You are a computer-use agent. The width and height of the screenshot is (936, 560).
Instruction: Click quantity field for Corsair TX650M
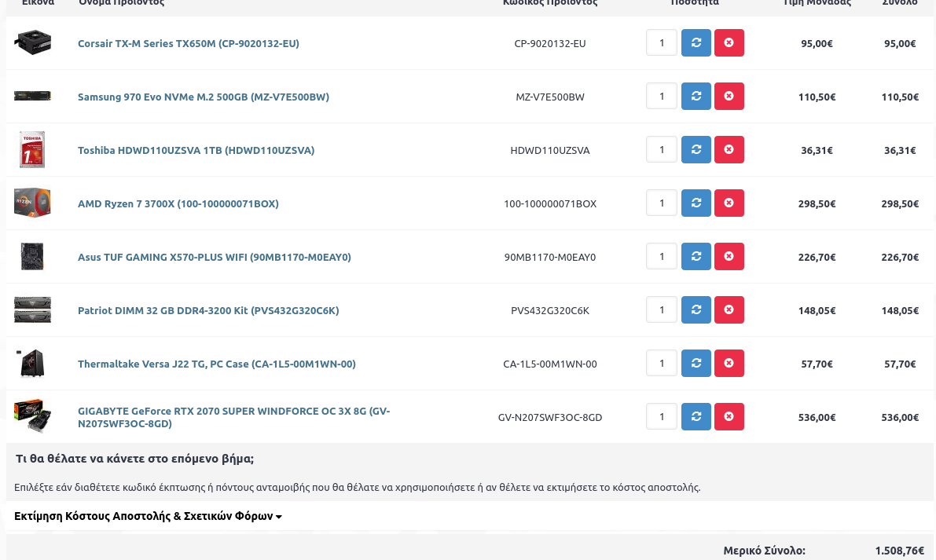(x=662, y=43)
